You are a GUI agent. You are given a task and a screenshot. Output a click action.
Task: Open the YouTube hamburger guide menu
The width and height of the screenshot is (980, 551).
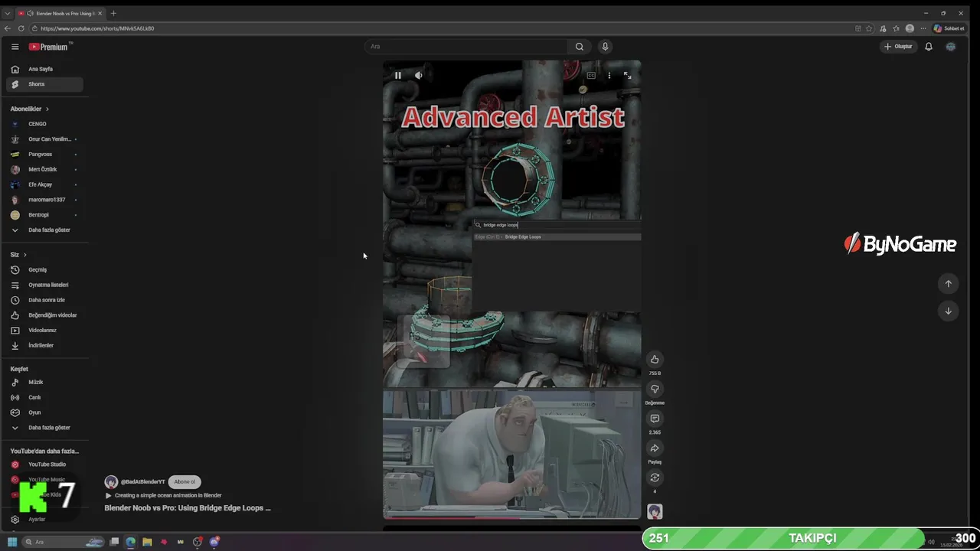15,47
